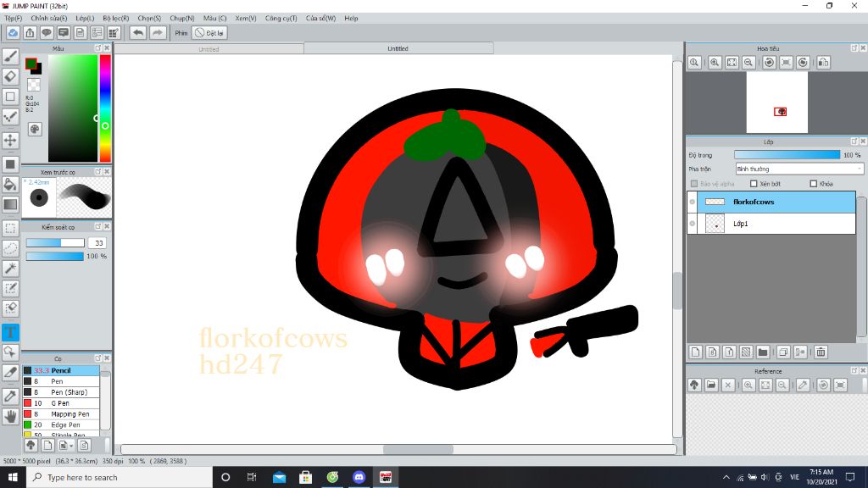Select the Bucket fill tool

click(10, 184)
